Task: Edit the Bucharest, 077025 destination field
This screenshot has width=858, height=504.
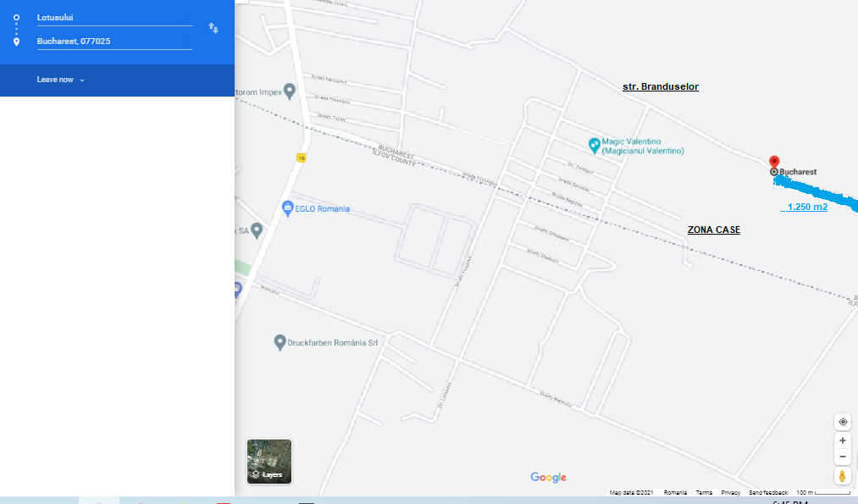Action: pos(113,41)
